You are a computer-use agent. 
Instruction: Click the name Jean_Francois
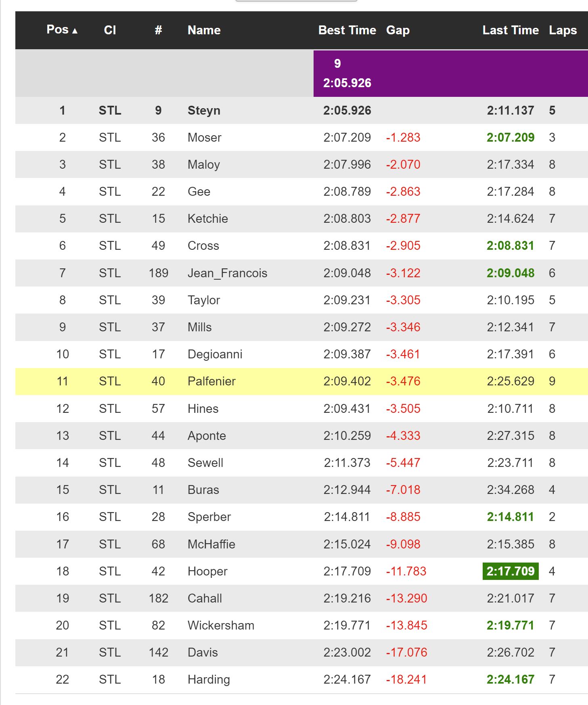tap(227, 273)
